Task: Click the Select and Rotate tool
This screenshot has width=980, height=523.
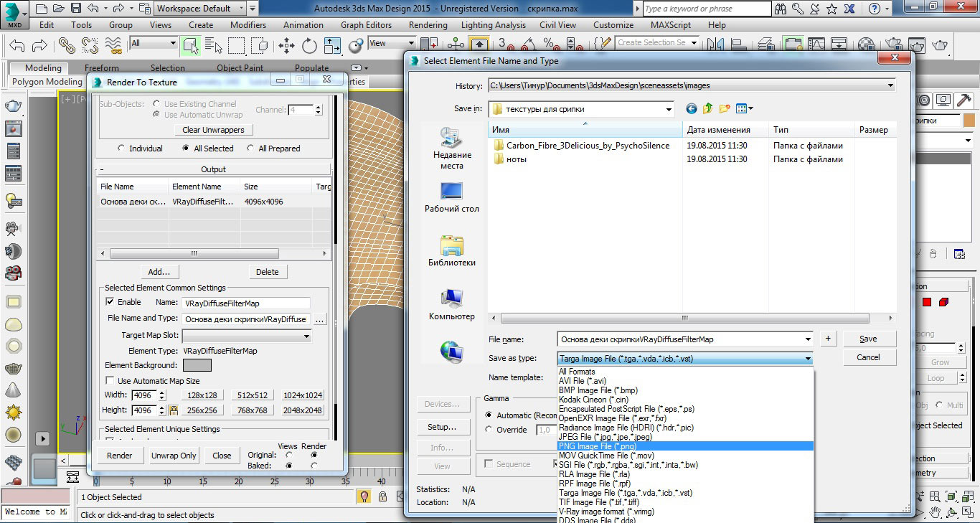Action: click(x=309, y=45)
